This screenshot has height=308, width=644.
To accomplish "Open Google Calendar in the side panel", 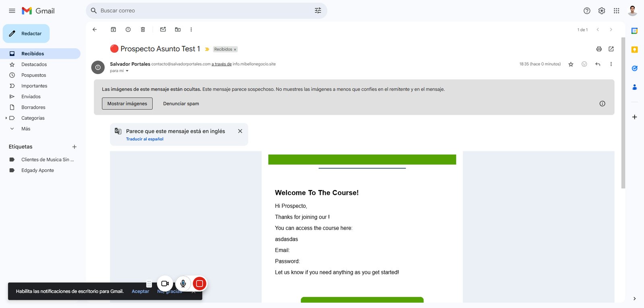I will tap(635, 31).
